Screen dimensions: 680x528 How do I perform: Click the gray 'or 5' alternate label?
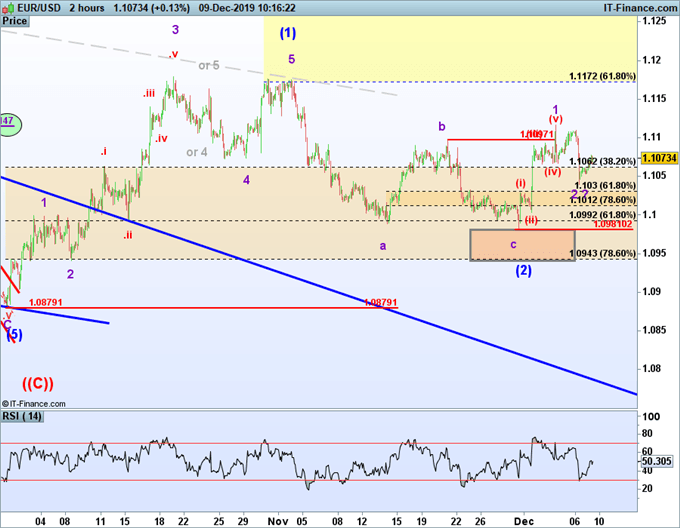(208, 66)
